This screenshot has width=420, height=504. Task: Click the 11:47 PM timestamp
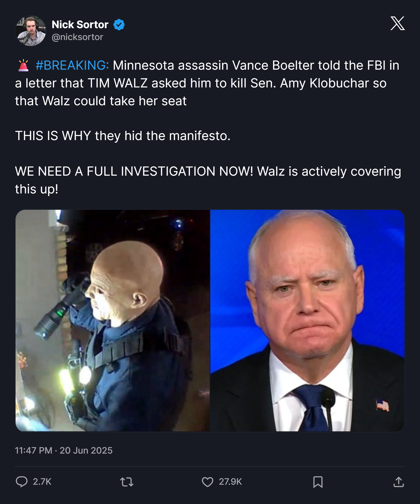34,450
